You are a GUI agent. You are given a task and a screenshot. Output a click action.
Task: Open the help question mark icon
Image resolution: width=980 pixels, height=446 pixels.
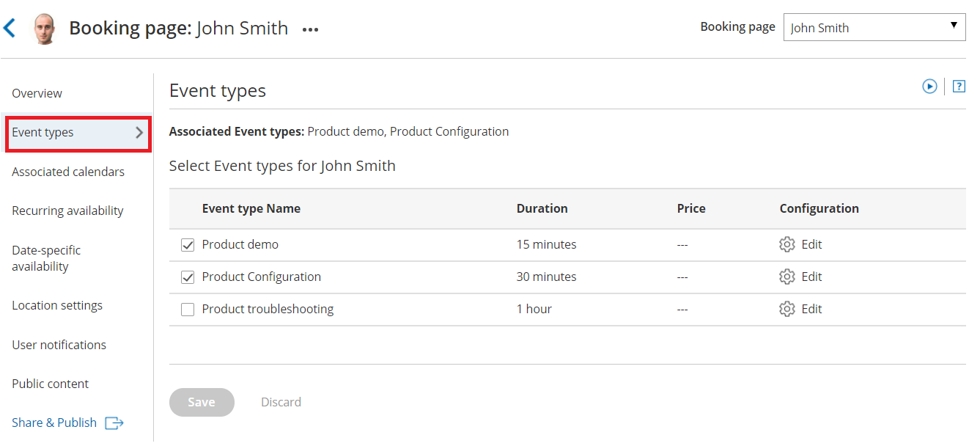[x=959, y=87]
